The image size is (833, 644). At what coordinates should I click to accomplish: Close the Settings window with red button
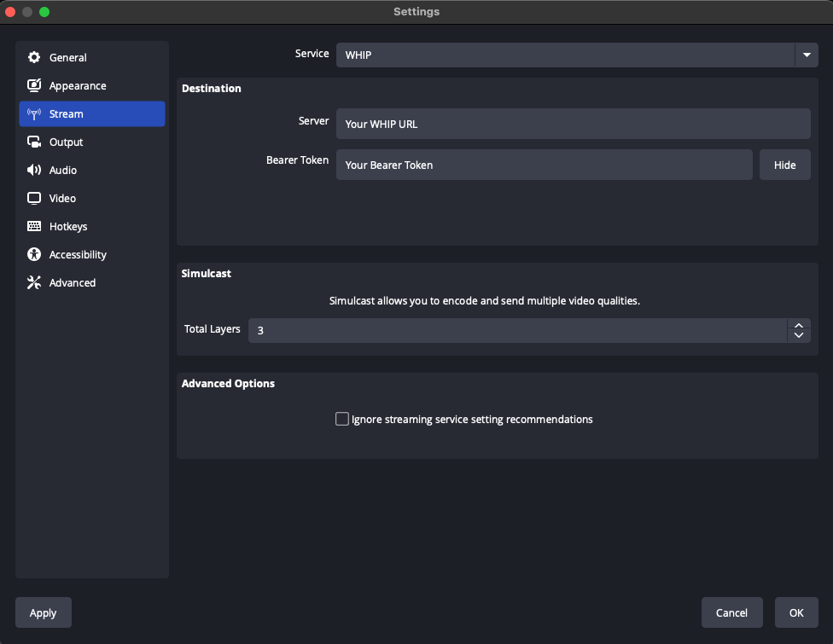point(10,12)
